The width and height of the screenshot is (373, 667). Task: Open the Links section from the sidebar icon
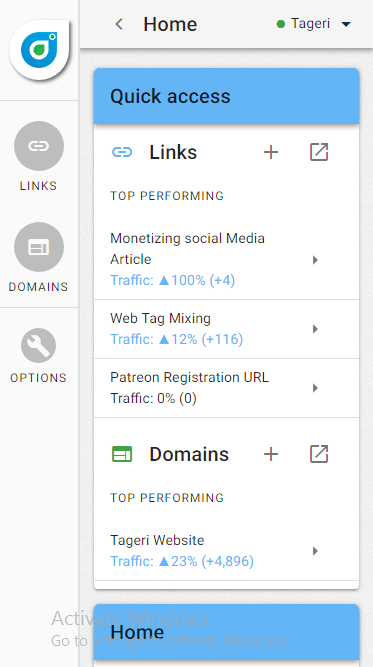pos(39,146)
